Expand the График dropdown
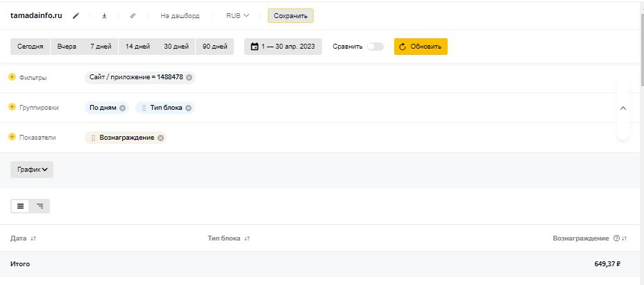644x285 pixels. 32,170
